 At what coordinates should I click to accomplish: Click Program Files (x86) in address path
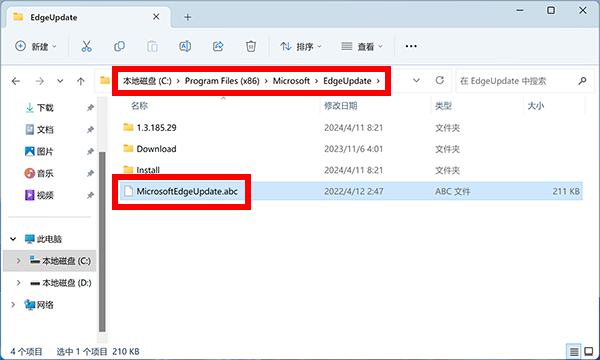pyautogui.click(x=222, y=81)
